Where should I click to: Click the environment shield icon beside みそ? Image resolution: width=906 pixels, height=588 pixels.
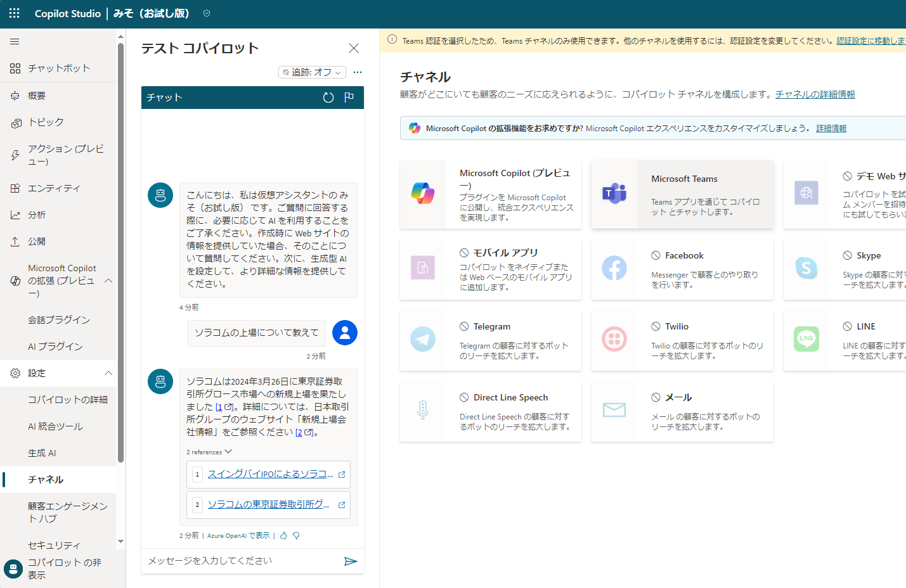207,13
